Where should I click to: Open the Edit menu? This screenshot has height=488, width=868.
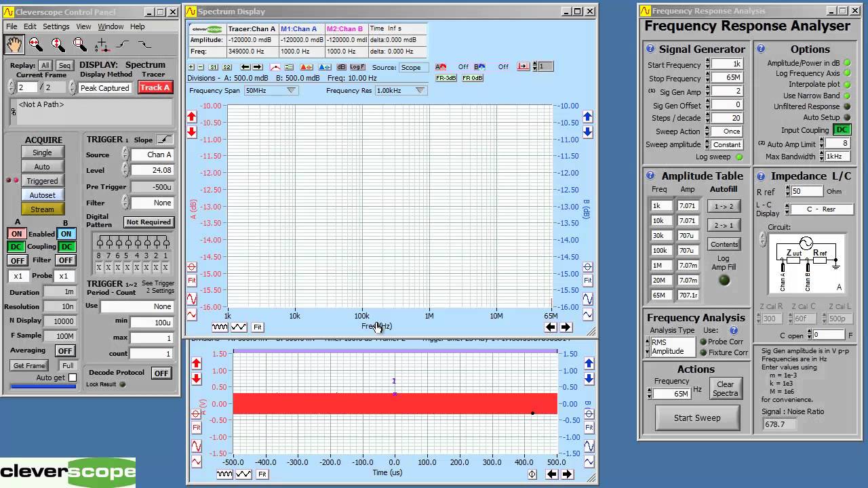(x=30, y=26)
